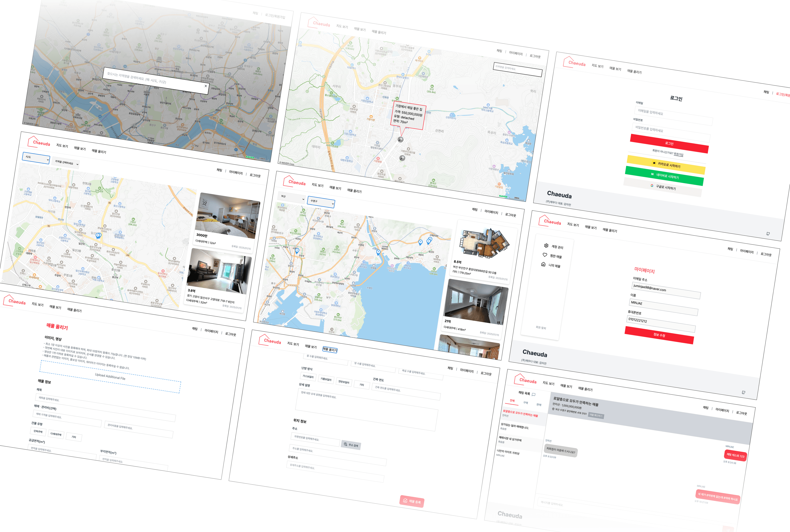Clear the landing page search with the X icon
Viewport: 790px width, 532px height.
[206, 86]
